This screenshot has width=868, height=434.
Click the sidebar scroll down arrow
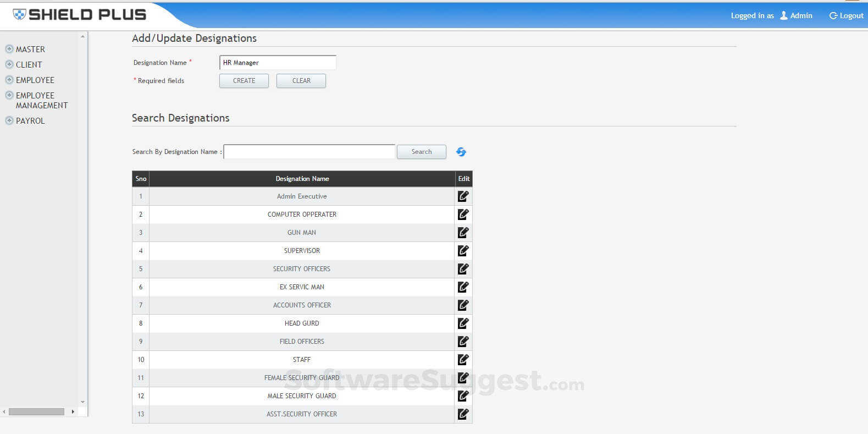[82, 402]
